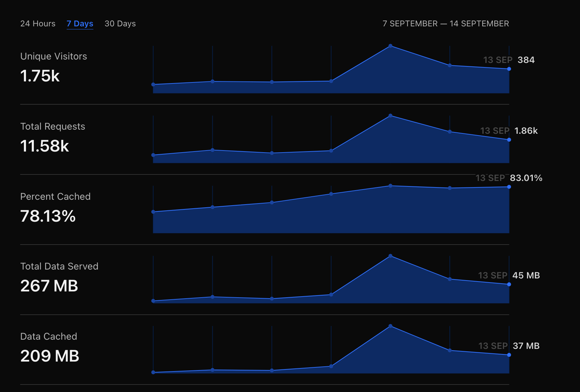
Task: Click the final data point on Data Cached chart
Action: pyautogui.click(x=509, y=355)
